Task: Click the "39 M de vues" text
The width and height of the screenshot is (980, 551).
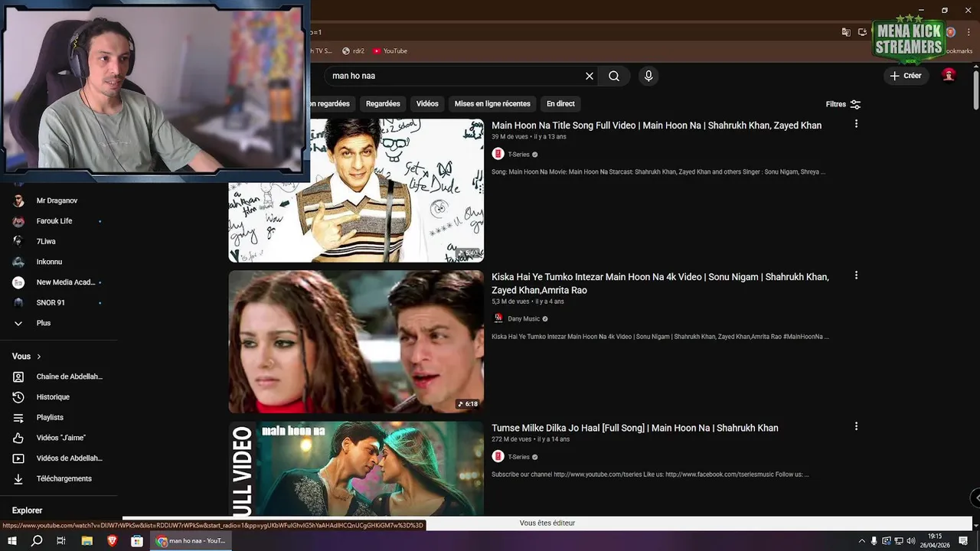Action: pyautogui.click(x=510, y=137)
